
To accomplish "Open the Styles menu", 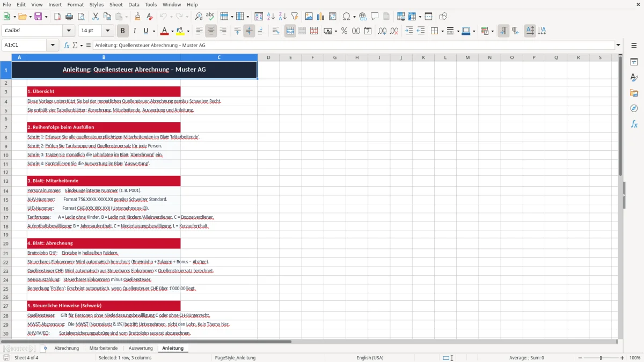I will 97,4.
